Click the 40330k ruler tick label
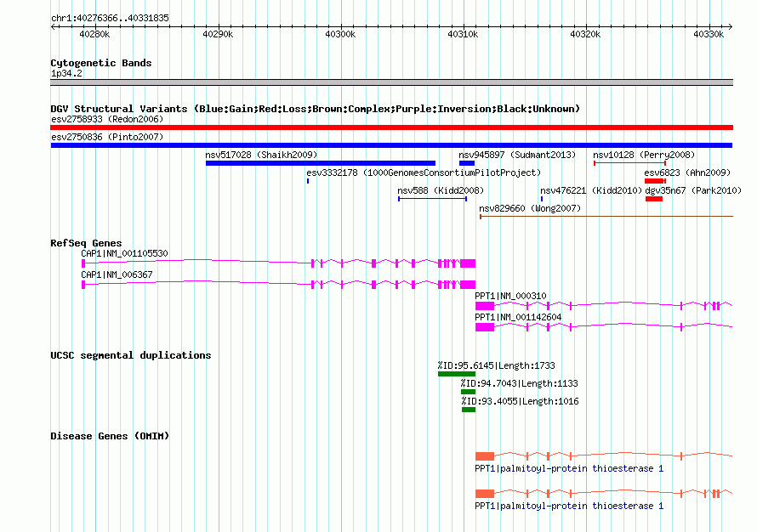This screenshot has height=532, width=757. coord(709,34)
